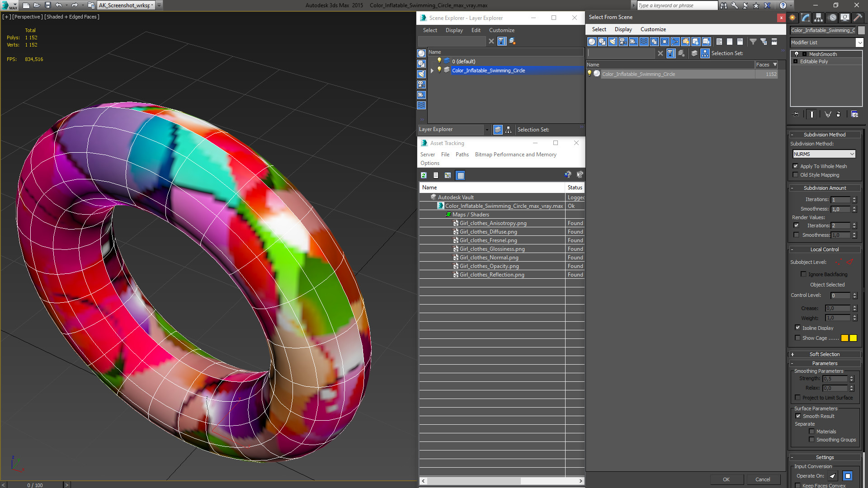This screenshot has width=868, height=488.
Task: Click Make Unique icon below modifier stack
Action: pyautogui.click(x=828, y=114)
